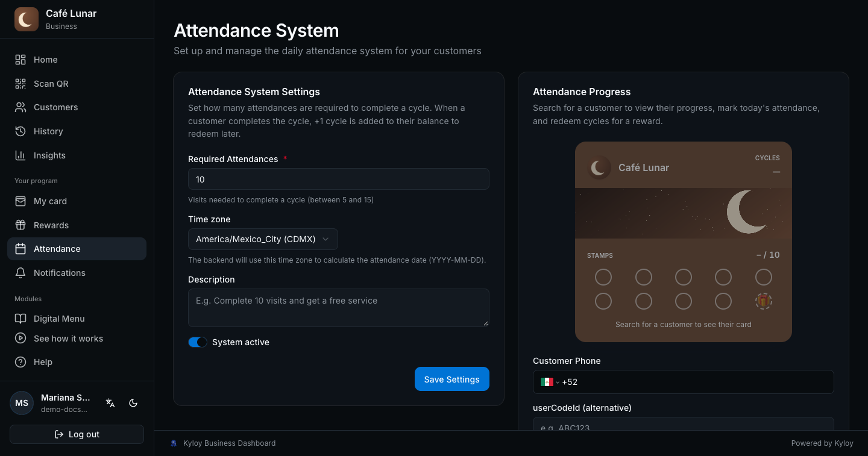Open Insights in the sidebar
868x456 pixels.
pos(77,155)
